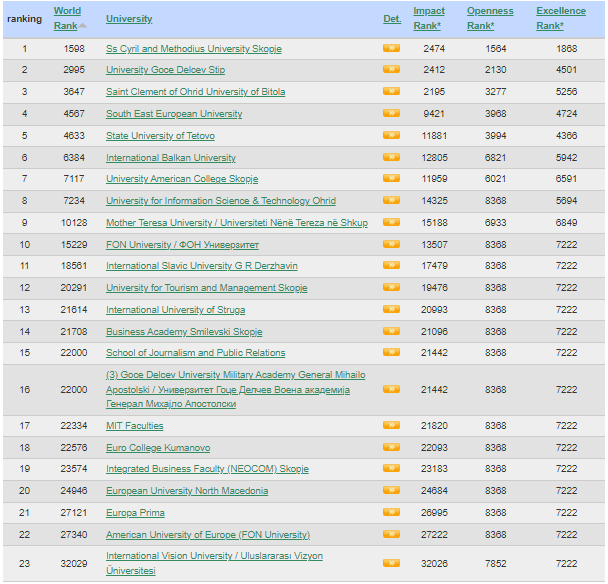Visit Saint Clement of Ohrid University link
Image resolution: width=608 pixels, height=584 pixels.
coord(195,92)
